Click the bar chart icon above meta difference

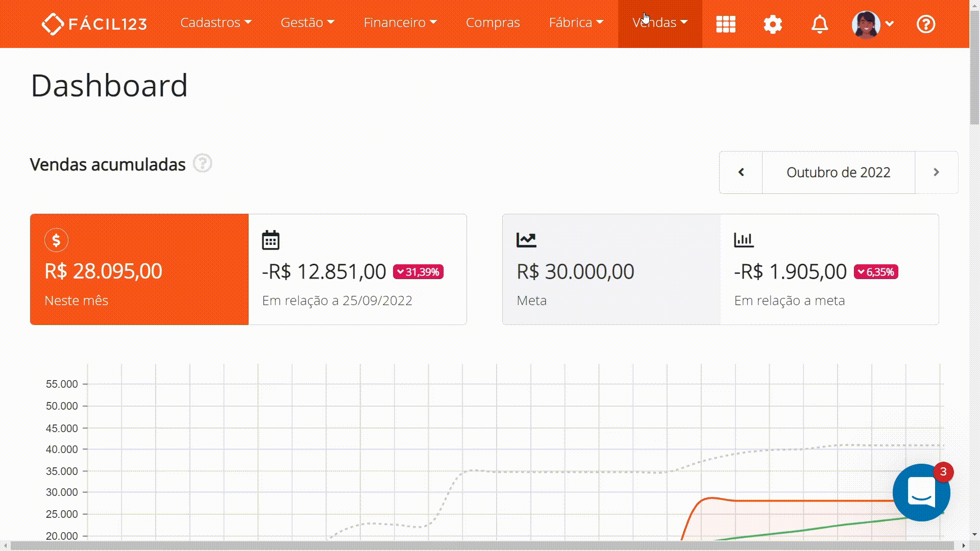tap(744, 240)
